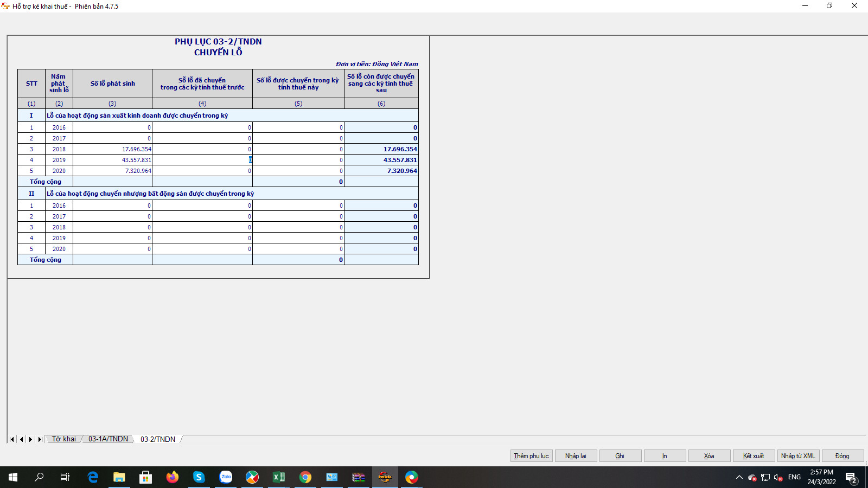
Task: Launch Firefox from the taskbar
Action: (x=173, y=477)
